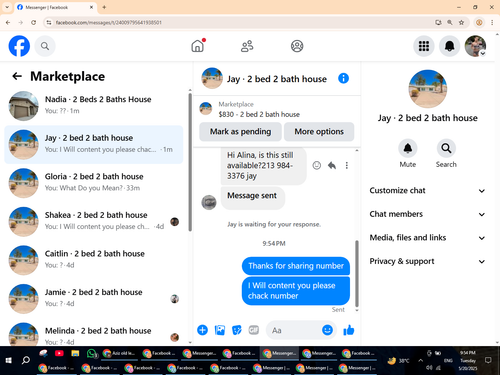
Task: Open the Friends icon in top navigation
Action: (x=247, y=46)
